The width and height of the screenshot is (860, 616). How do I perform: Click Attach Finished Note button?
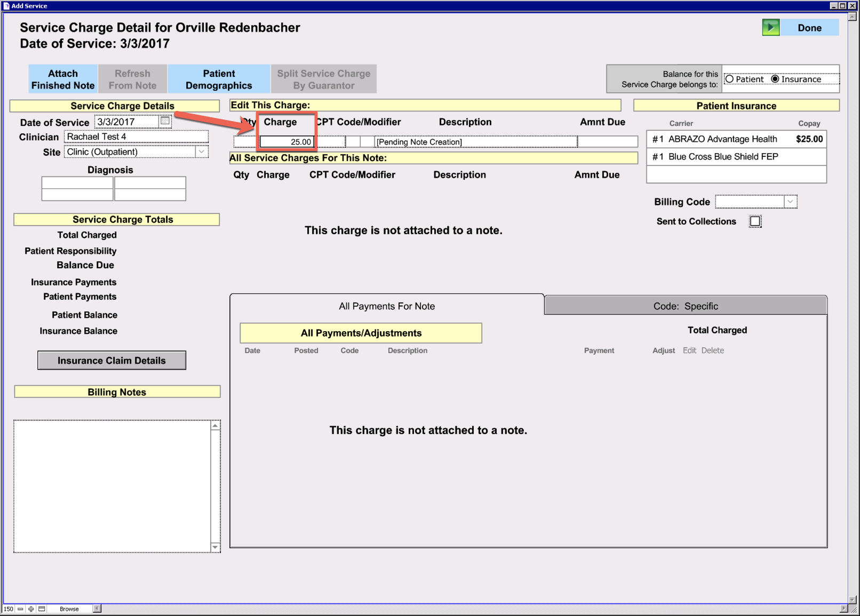click(x=63, y=79)
